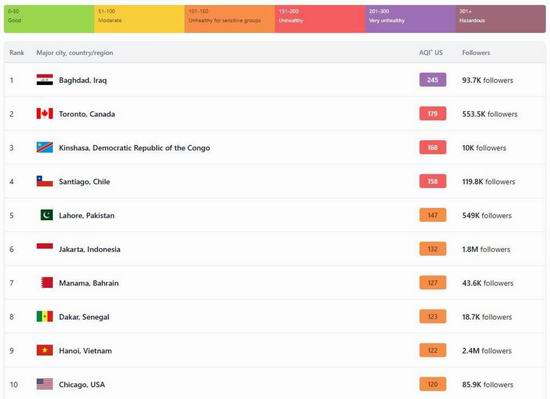Screen dimensions: 550x399
Task: Click the Iraq flag icon beside Baghdad
Action: click(45, 80)
